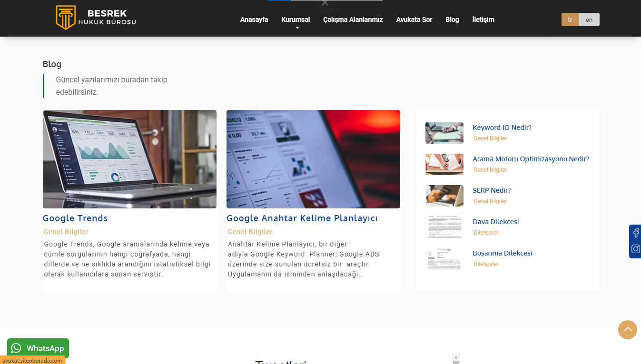Image resolution: width=641 pixels, height=364 pixels.
Task: Open the Instagram profile icon
Action: [x=636, y=249]
